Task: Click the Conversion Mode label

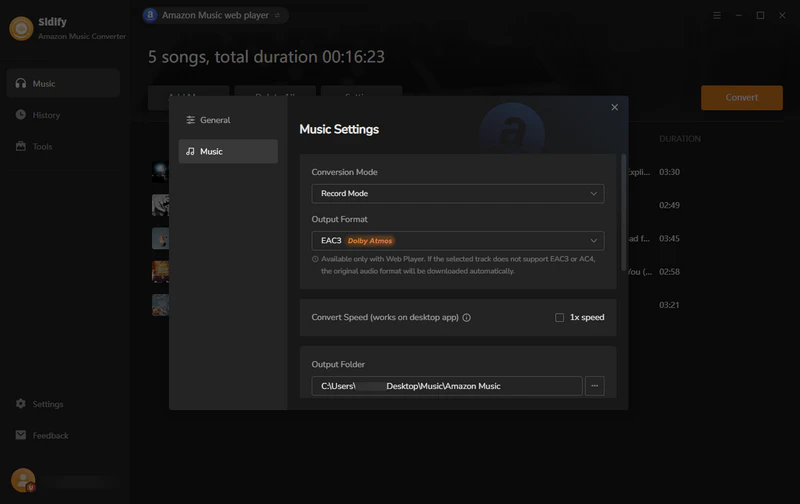Action: tap(344, 172)
